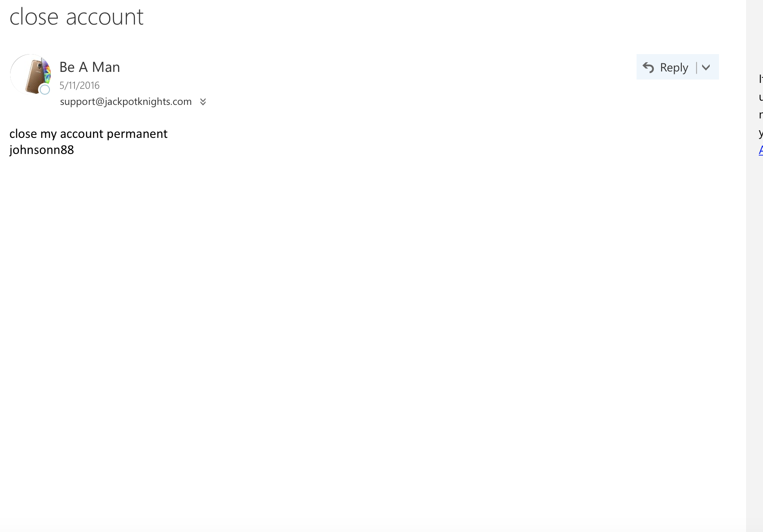Click the sender's profile picture
Screen dimensions: 763x532
click(30, 74)
